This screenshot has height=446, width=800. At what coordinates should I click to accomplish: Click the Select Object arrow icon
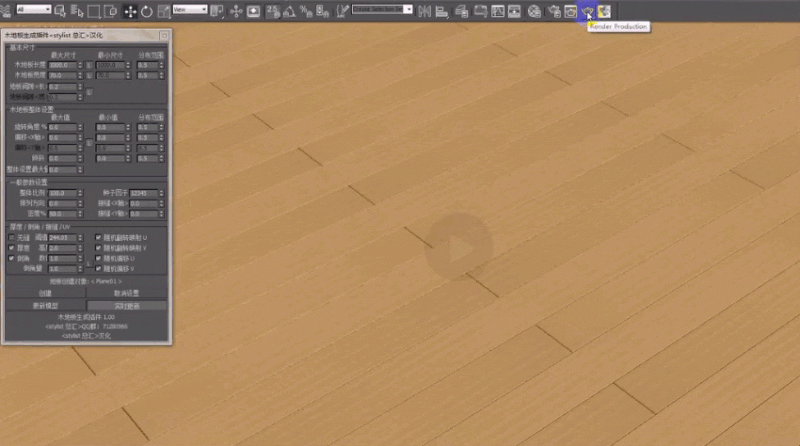[x=60, y=11]
